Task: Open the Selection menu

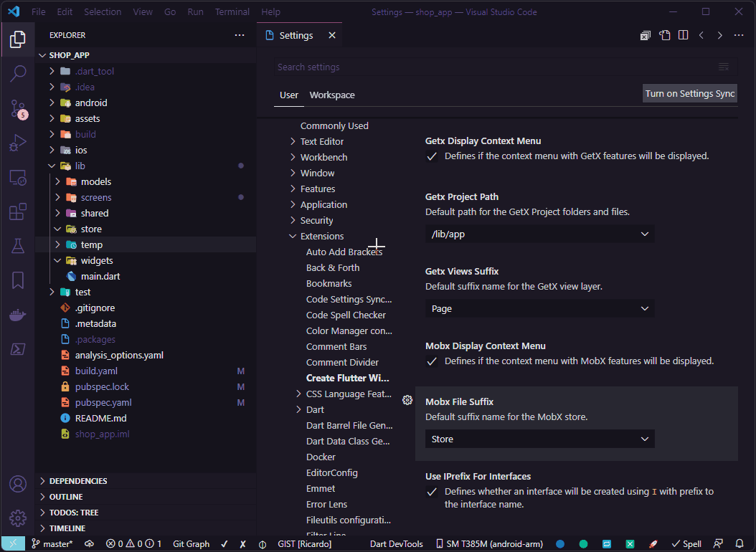Action: click(x=103, y=12)
